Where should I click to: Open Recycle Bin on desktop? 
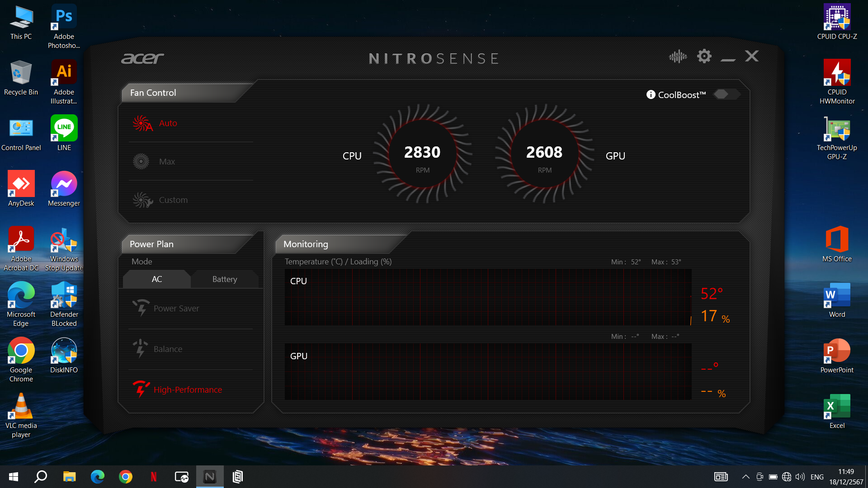point(21,78)
